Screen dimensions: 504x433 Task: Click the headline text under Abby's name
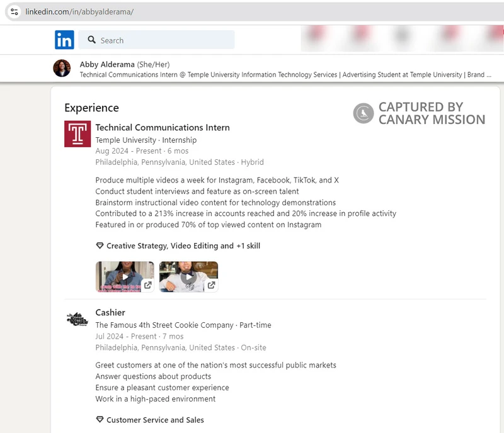(252, 75)
